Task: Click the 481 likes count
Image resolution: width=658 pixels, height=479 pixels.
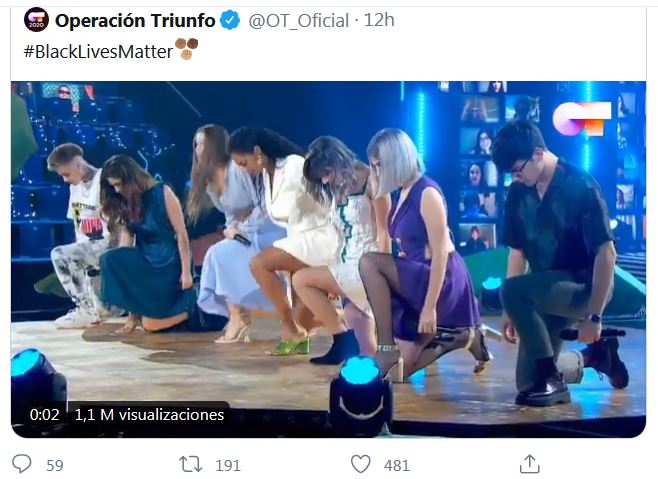Action: pos(397,465)
